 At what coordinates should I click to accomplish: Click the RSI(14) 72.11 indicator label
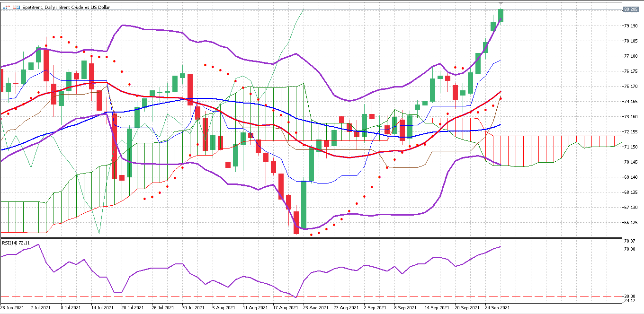coord(15,243)
